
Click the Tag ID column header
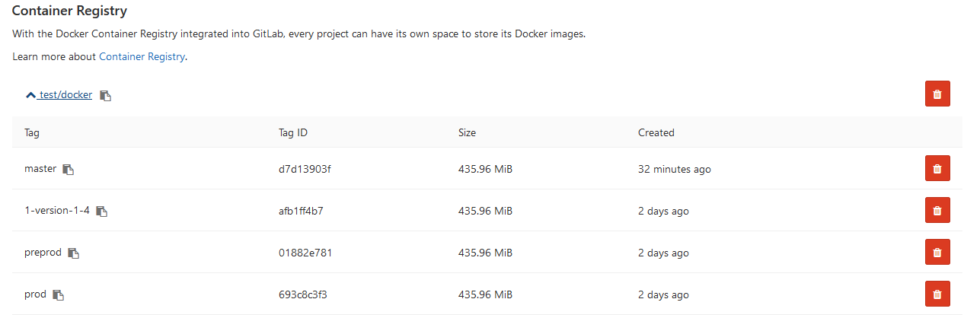coord(293,132)
